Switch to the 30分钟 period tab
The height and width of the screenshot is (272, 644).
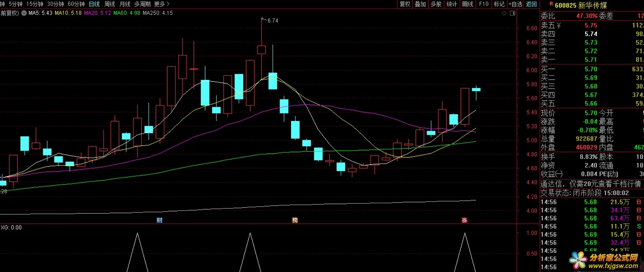click(x=56, y=4)
